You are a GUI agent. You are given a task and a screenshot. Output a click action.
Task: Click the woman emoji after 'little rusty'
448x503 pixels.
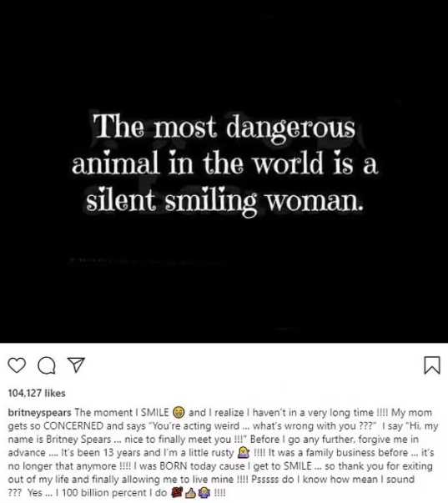[244, 453]
